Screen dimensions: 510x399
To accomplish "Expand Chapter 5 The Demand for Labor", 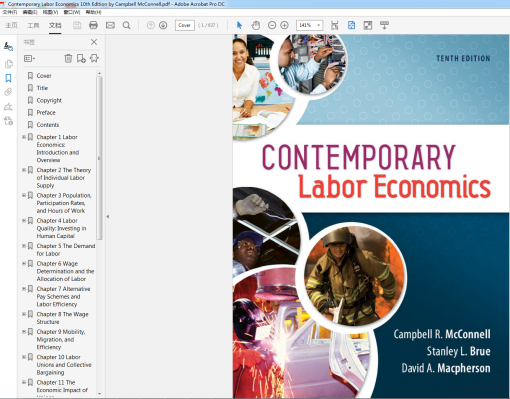I will coord(24,246).
